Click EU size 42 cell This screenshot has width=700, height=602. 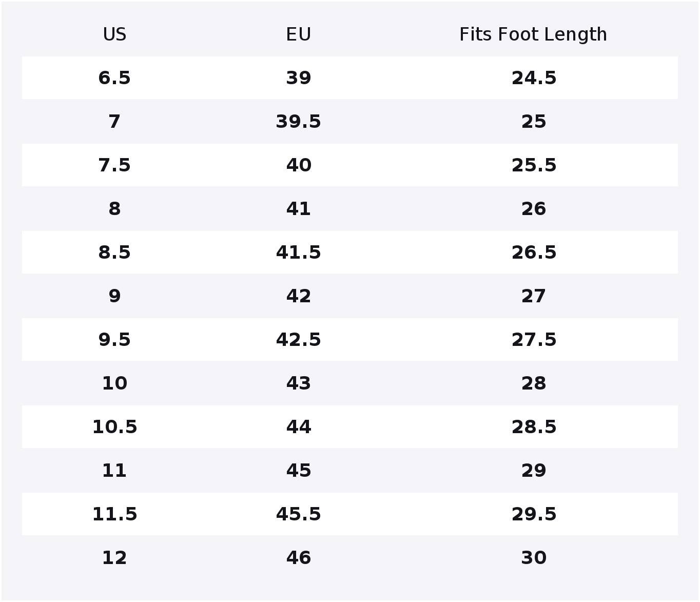298,296
